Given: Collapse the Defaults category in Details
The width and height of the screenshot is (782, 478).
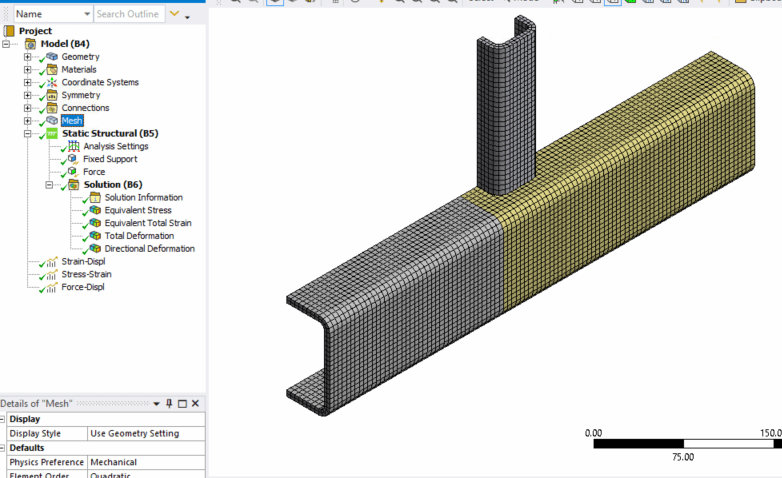Looking at the screenshot, I should tap(2, 448).
